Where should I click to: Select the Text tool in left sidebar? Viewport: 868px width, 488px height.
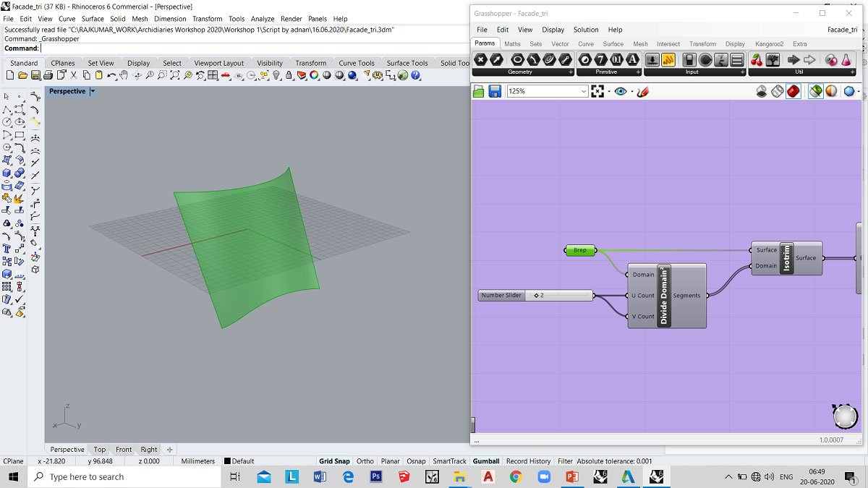7,248
